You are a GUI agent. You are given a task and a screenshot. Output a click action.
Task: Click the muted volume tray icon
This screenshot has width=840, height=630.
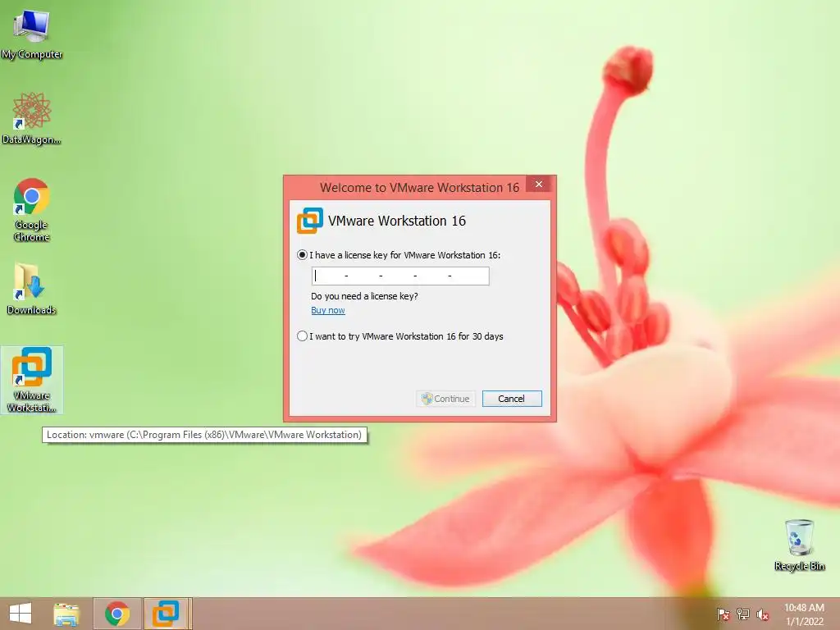click(762, 614)
